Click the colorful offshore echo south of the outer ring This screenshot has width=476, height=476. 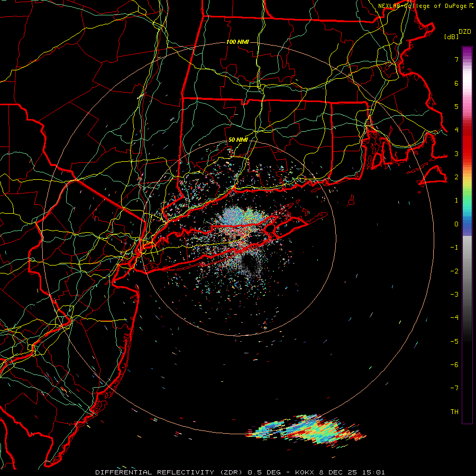coord(307,429)
